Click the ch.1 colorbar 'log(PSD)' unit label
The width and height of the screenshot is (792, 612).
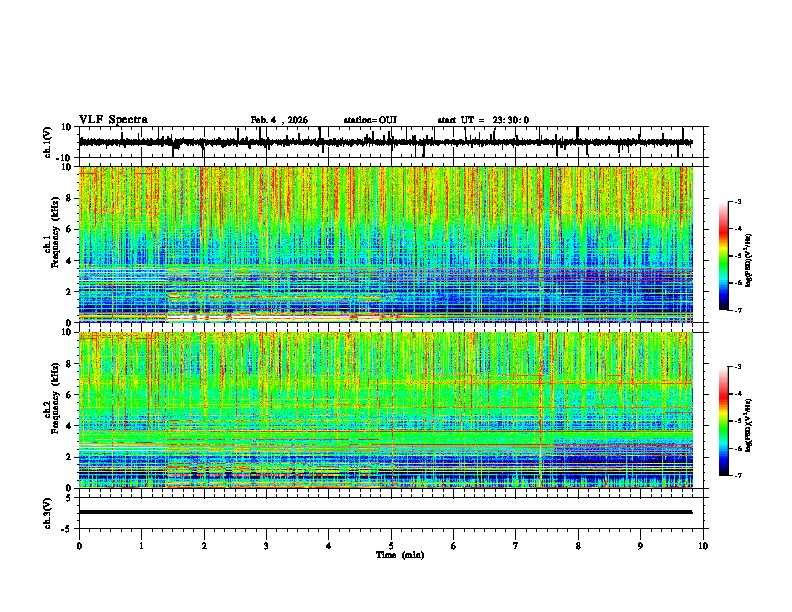749,260
